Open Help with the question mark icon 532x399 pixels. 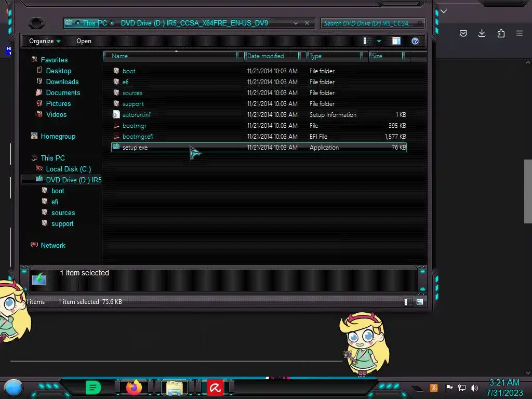(x=415, y=41)
